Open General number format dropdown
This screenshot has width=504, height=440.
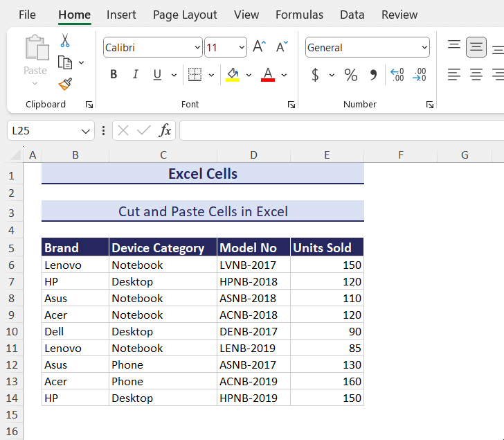click(424, 48)
